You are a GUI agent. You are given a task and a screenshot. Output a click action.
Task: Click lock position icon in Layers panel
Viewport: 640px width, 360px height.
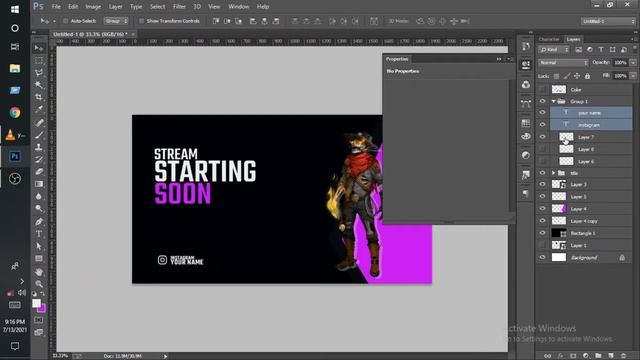tap(577, 76)
